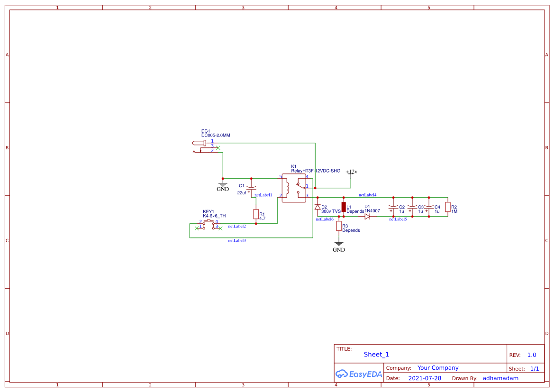Select the C1 22uf capacitor symbol
Viewport: 554px width, 392px height.
251,188
